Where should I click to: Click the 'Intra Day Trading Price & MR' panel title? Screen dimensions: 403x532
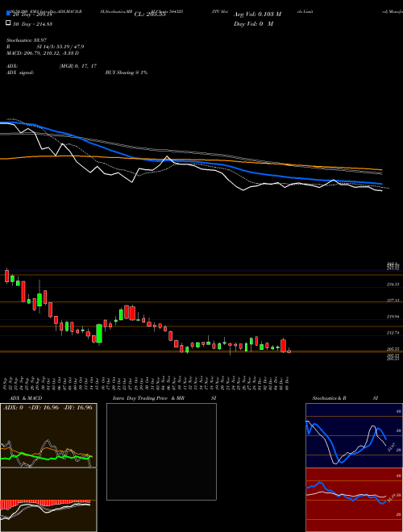pyautogui.click(x=148, y=398)
